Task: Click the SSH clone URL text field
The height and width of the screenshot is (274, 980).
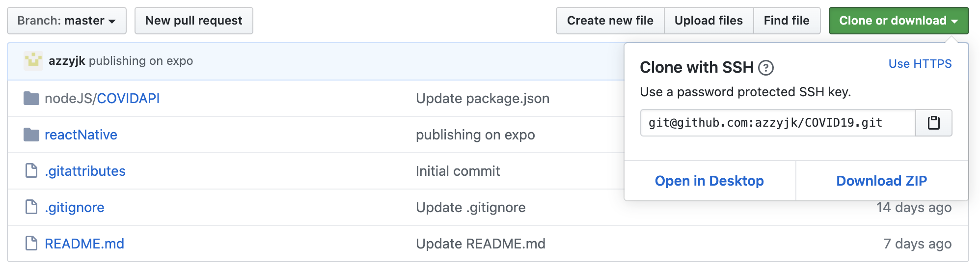Action: [778, 123]
